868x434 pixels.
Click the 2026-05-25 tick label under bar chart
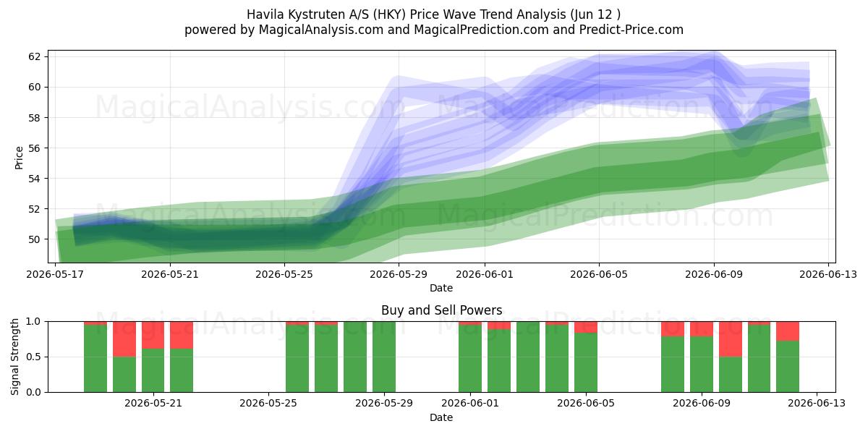click(268, 403)
